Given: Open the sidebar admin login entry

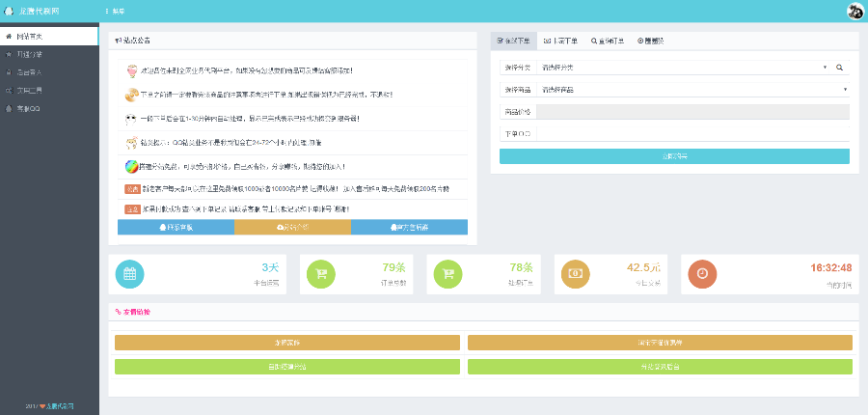Looking at the screenshot, I should point(49,72).
